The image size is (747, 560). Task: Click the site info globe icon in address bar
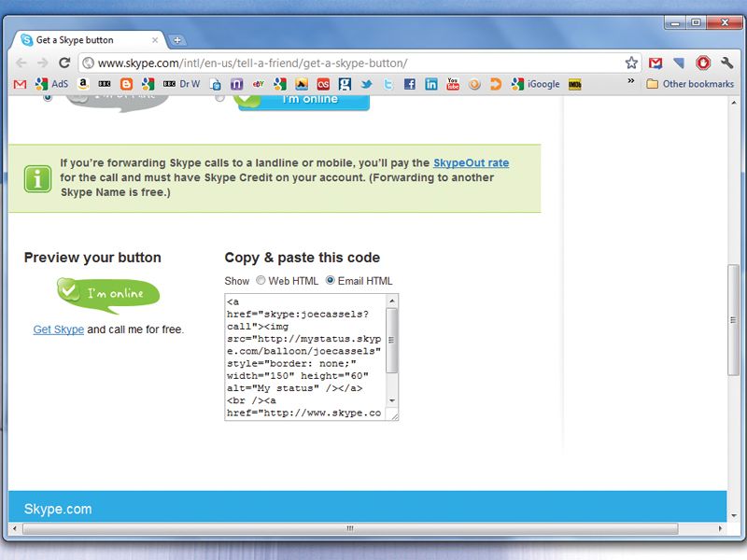88,63
